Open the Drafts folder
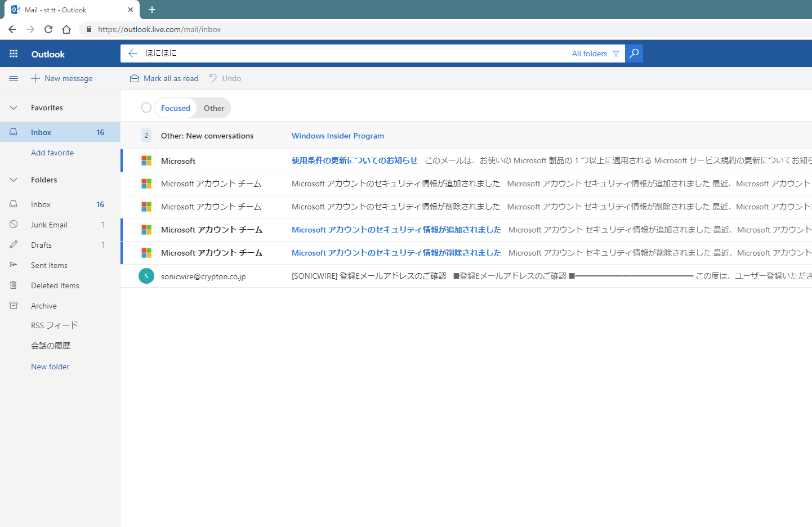 (x=60, y=245)
